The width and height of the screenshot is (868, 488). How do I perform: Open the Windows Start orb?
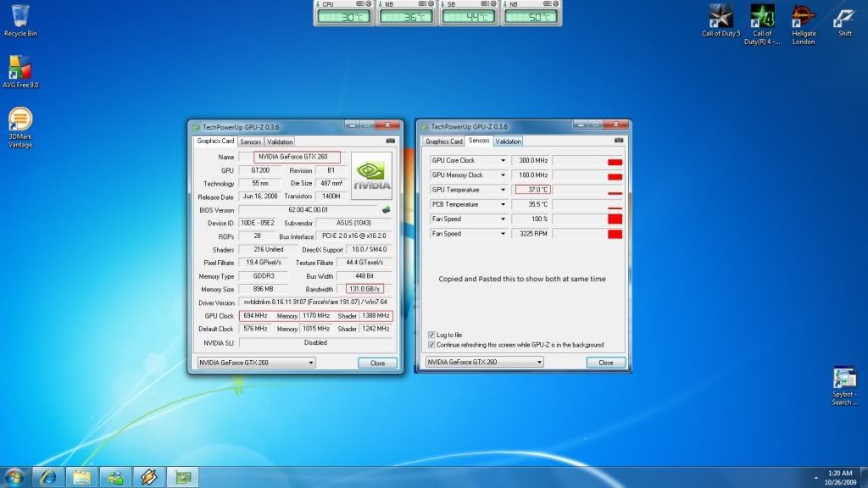(14, 476)
